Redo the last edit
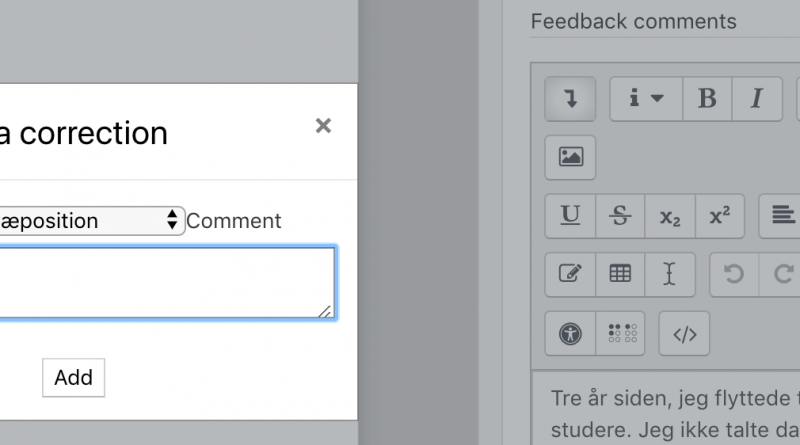 (781, 274)
